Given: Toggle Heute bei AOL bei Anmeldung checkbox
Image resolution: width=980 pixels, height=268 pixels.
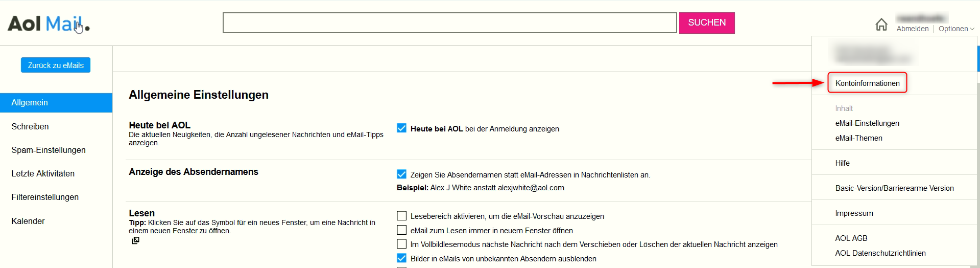Looking at the screenshot, I should pyautogui.click(x=402, y=128).
